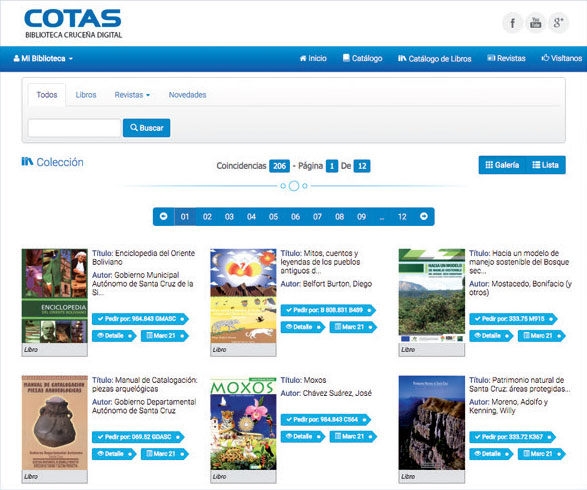Screen dimensions: 587x490
Task: Click the COTAS Biblioteca Cruceña Digital logo
Action: click(x=73, y=24)
